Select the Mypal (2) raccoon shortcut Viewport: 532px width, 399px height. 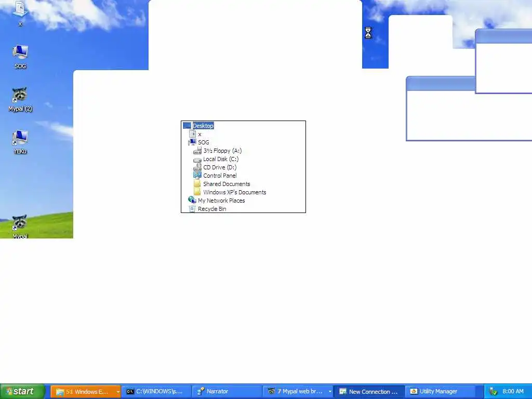(x=20, y=99)
